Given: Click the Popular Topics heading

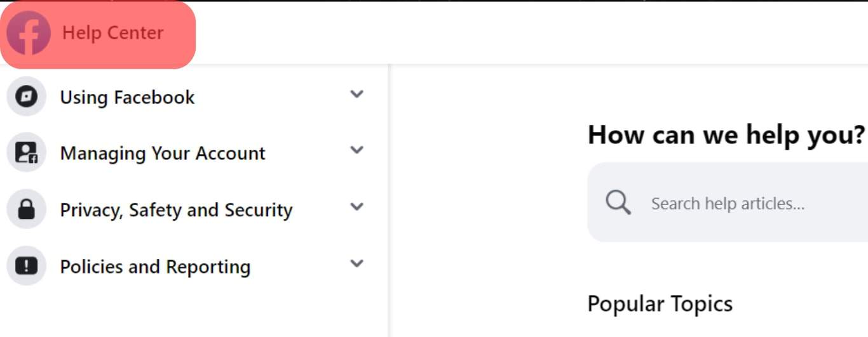Looking at the screenshot, I should (x=660, y=304).
